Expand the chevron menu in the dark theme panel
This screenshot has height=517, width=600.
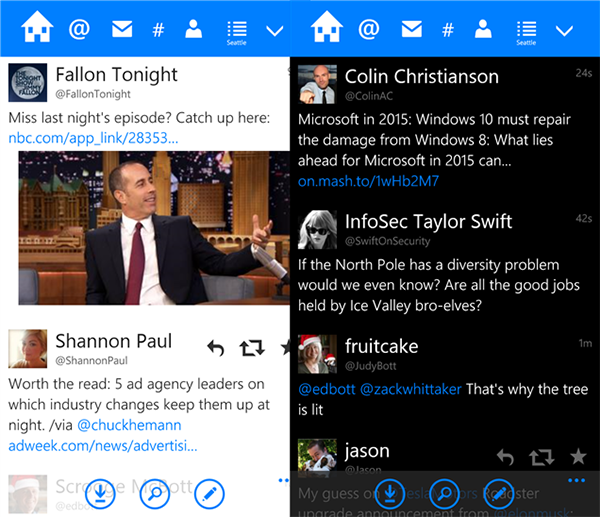pyautogui.click(x=564, y=31)
